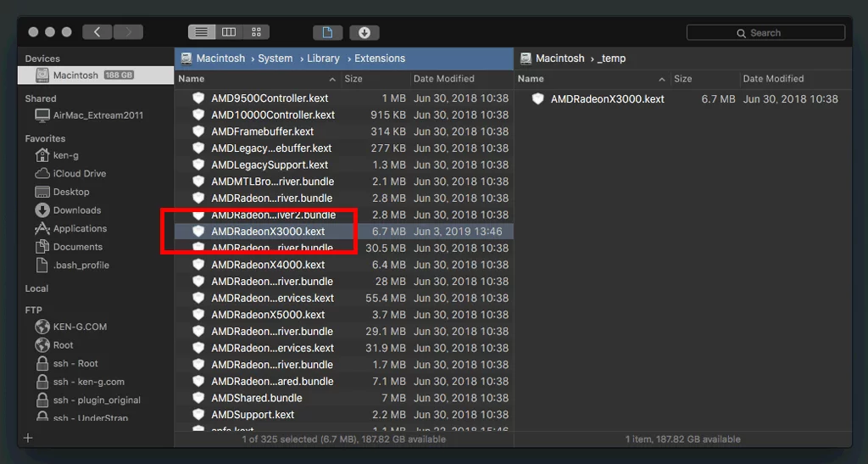Click the Search field
This screenshot has width=868, height=464.
coord(765,33)
